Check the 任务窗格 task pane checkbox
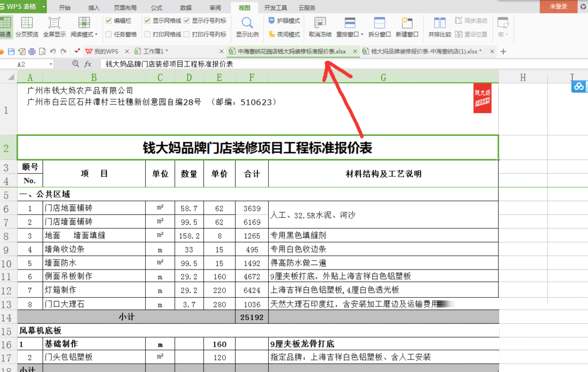Image resolution: width=588 pixels, height=372 pixels. point(108,34)
